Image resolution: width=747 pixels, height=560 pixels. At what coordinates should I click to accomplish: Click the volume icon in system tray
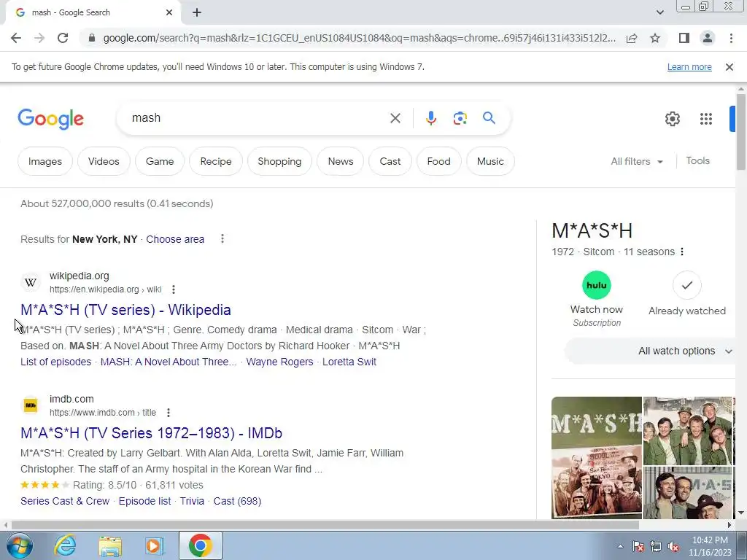[673, 546]
